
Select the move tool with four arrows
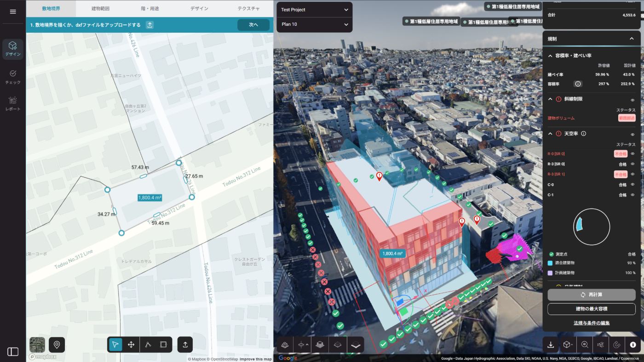131,344
